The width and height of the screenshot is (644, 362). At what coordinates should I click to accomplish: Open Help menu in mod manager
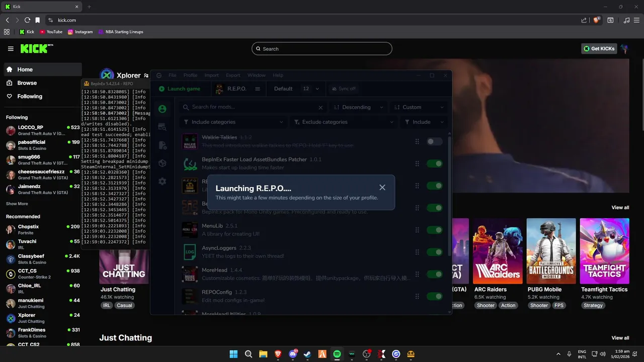278,75
